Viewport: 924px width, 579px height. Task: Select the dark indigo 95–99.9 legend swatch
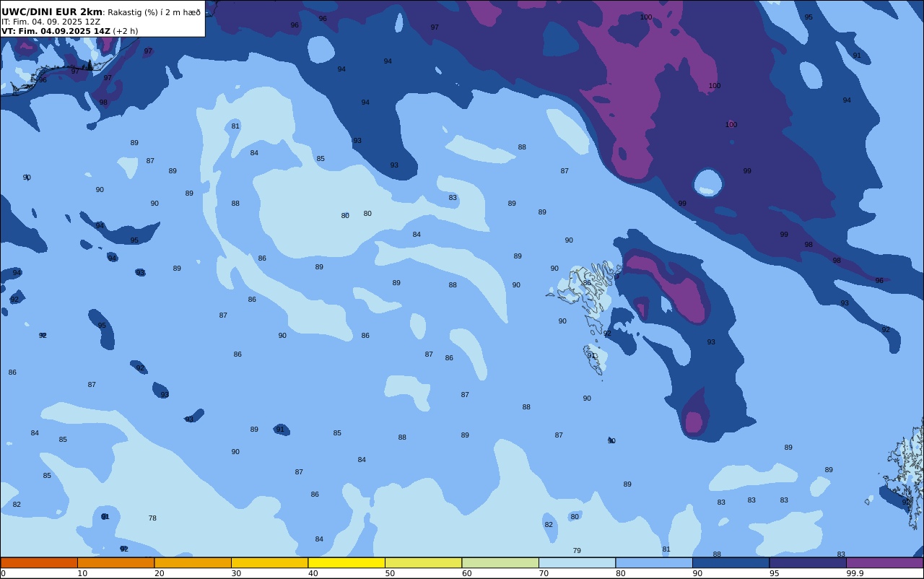pos(808,562)
